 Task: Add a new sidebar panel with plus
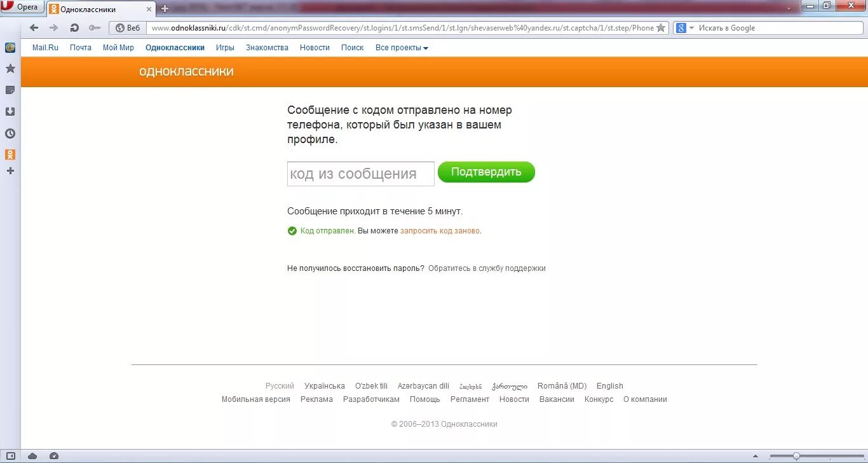(10, 170)
